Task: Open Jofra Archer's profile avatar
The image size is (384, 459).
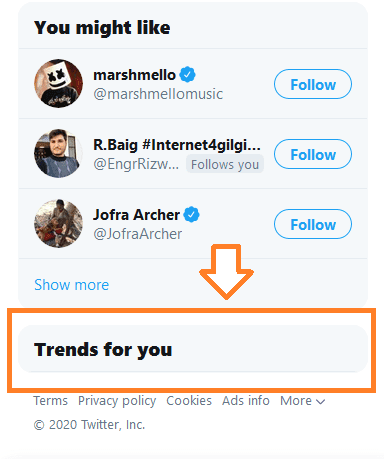Action: [x=58, y=223]
